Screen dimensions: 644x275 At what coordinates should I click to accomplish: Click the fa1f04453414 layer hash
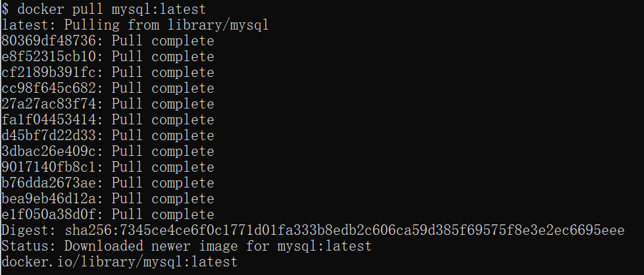point(52,120)
